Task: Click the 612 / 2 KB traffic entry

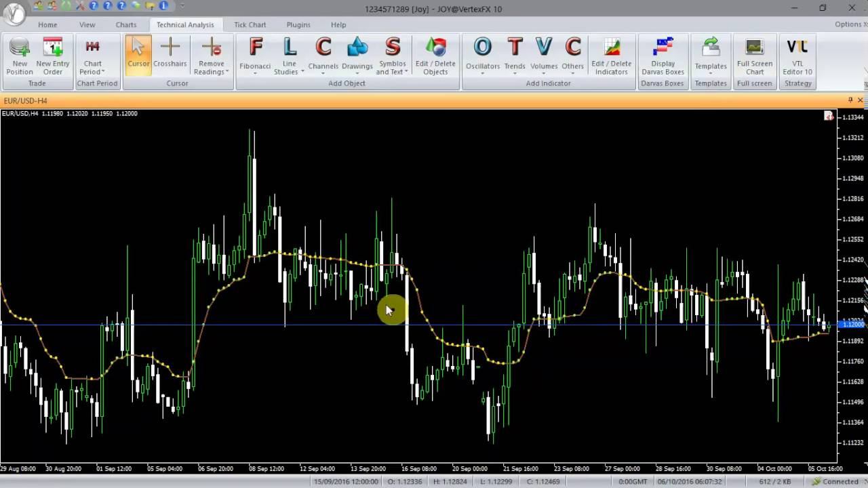Action: coord(774,482)
